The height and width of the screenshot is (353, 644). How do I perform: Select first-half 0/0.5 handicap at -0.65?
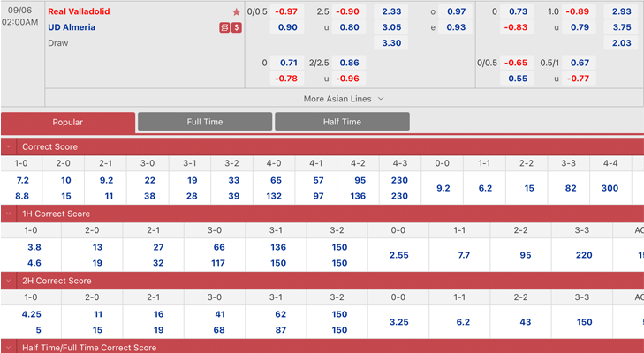[517, 63]
